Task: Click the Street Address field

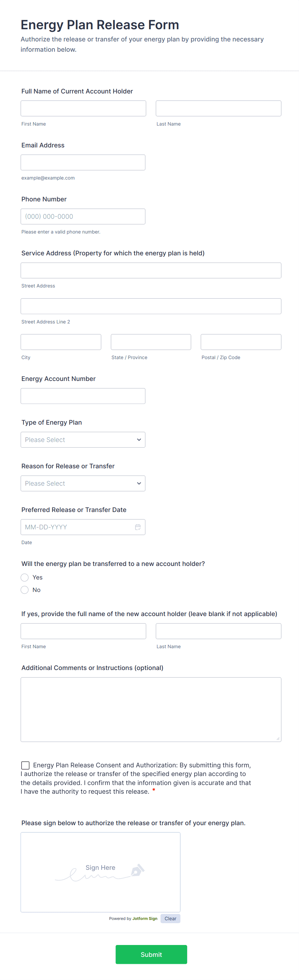Action: [151, 270]
